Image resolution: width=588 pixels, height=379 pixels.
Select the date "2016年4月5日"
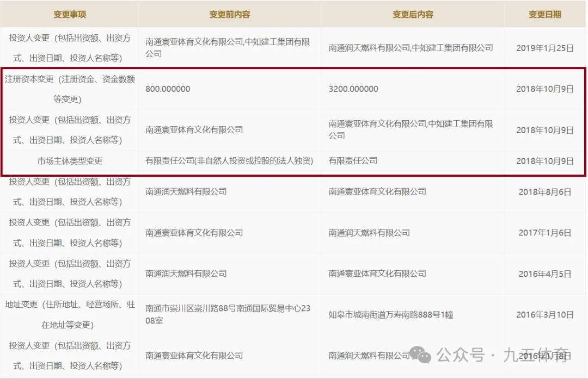point(545,274)
